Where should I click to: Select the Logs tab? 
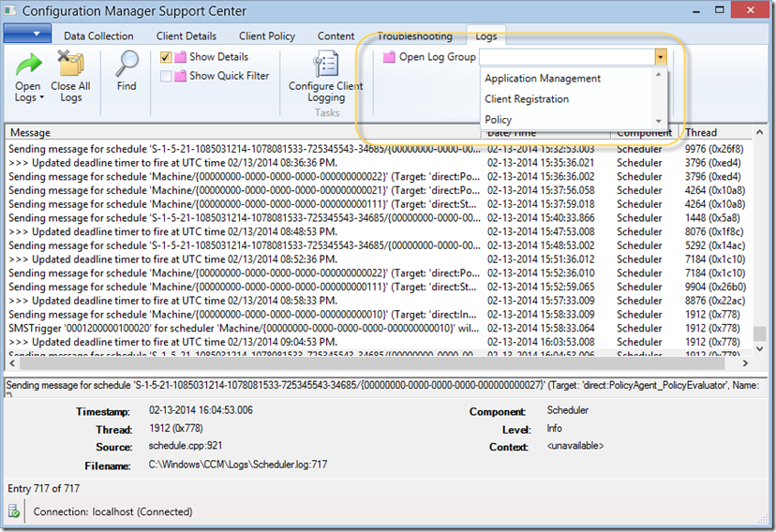pyautogui.click(x=486, y=37)
